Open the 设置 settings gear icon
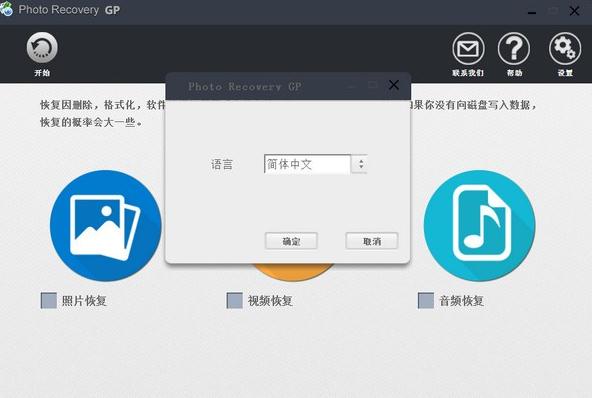592x398 pixels. [565, 49]
